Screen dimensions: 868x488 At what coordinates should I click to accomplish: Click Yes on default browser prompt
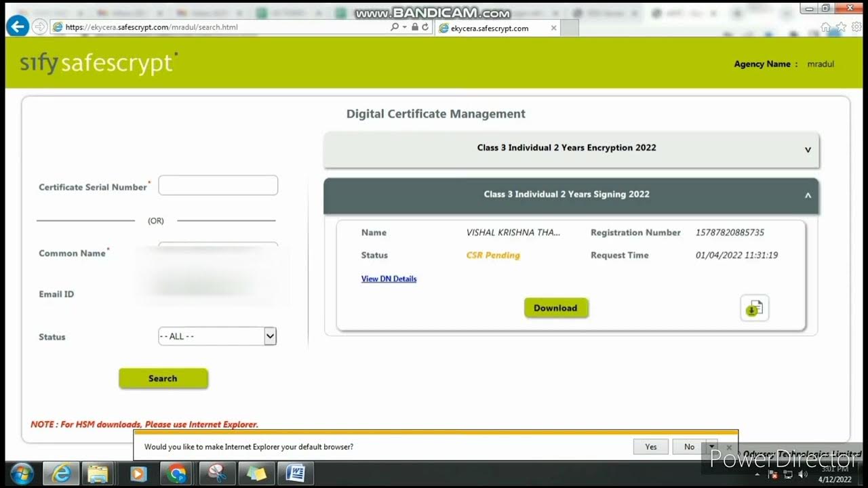point(651,447)
